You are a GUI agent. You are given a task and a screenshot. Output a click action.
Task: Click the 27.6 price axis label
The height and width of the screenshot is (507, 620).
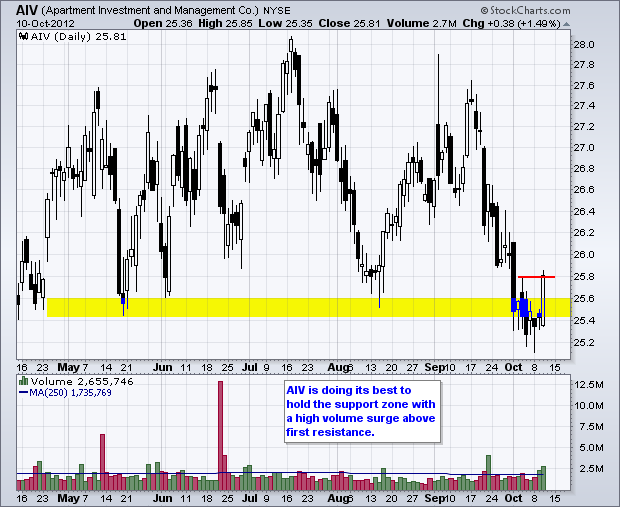[x=584, y=86]
